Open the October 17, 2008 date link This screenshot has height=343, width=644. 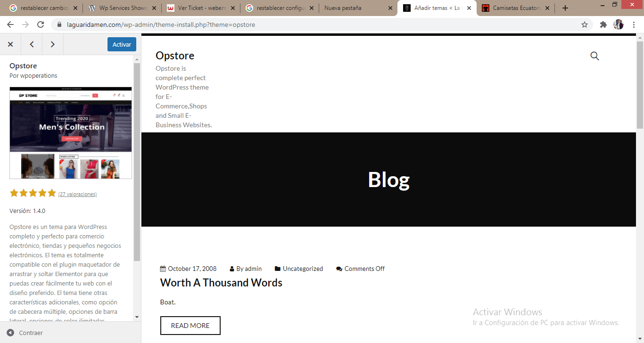coord(192,269)
